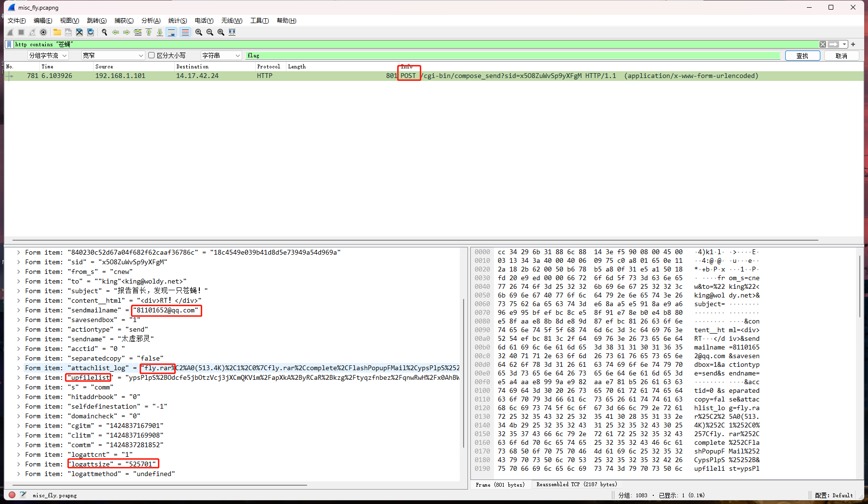Screen dimensions: 868x504
Task: Expand the Form item "upfilelist" row
Action: [18, 377]
